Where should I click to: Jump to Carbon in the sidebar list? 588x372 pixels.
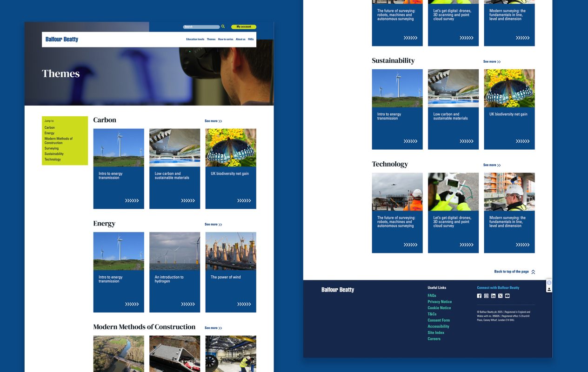pos(49,127)
